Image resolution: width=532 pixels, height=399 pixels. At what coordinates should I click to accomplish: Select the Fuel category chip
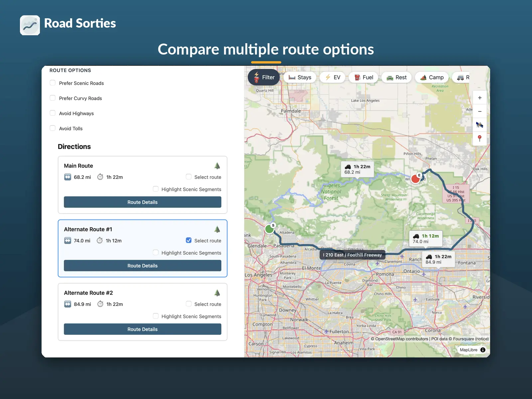coord(363,77)
